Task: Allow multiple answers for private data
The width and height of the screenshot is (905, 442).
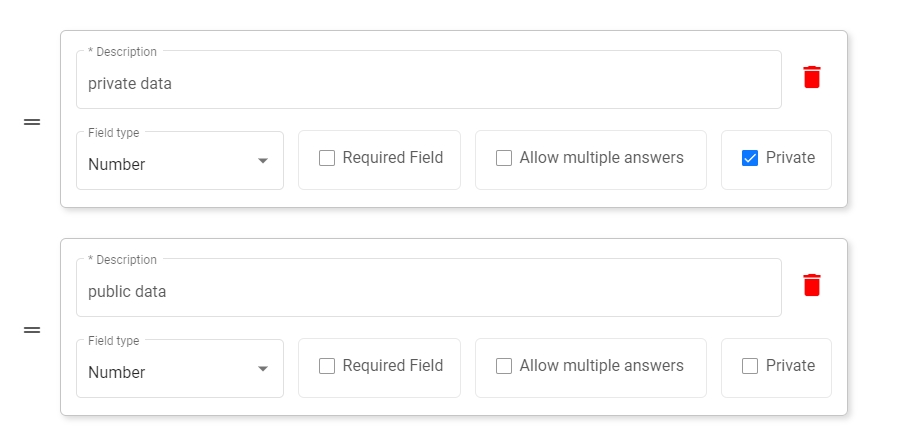Action: point(504,158)
